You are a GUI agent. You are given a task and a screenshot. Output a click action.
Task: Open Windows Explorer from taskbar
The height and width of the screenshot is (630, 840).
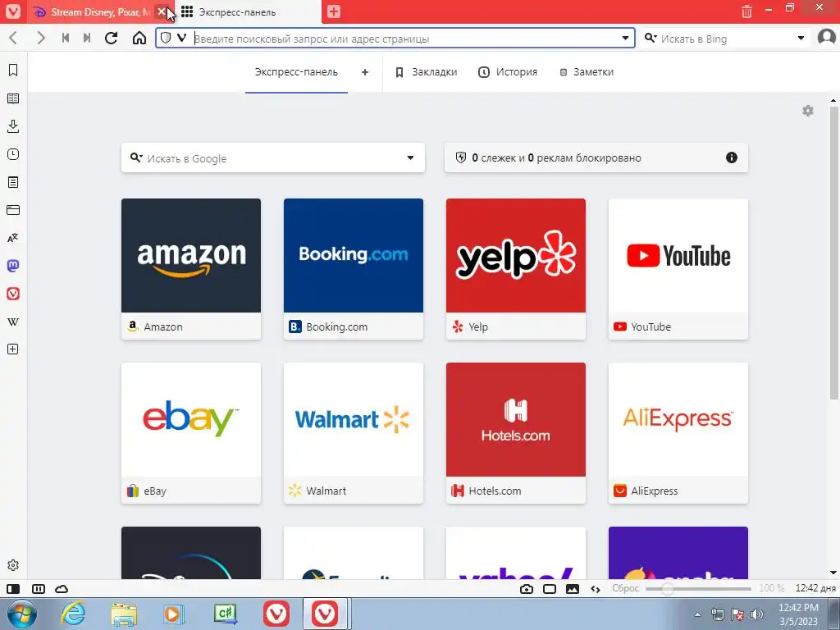click(x=124, y=614)
